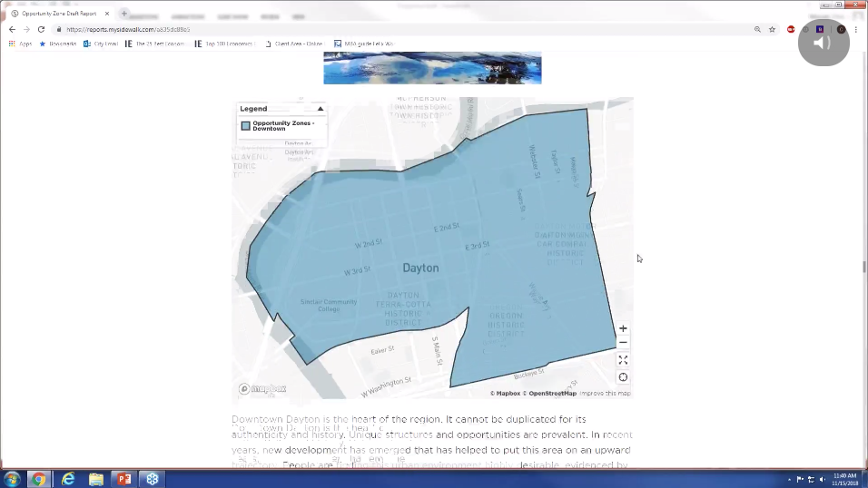
Task: Open the MM guide bookmark
Action: tap(364, 44)
